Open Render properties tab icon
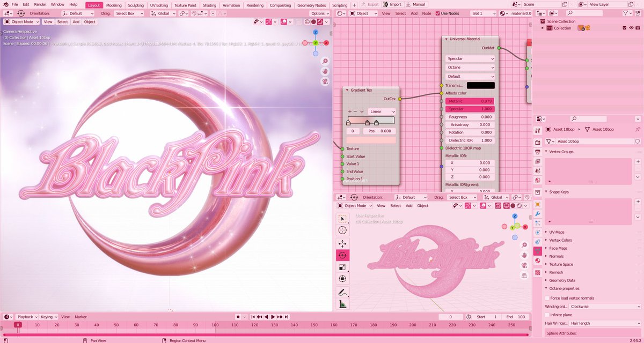This screenshot has height=343, width=644. (538, 142)
